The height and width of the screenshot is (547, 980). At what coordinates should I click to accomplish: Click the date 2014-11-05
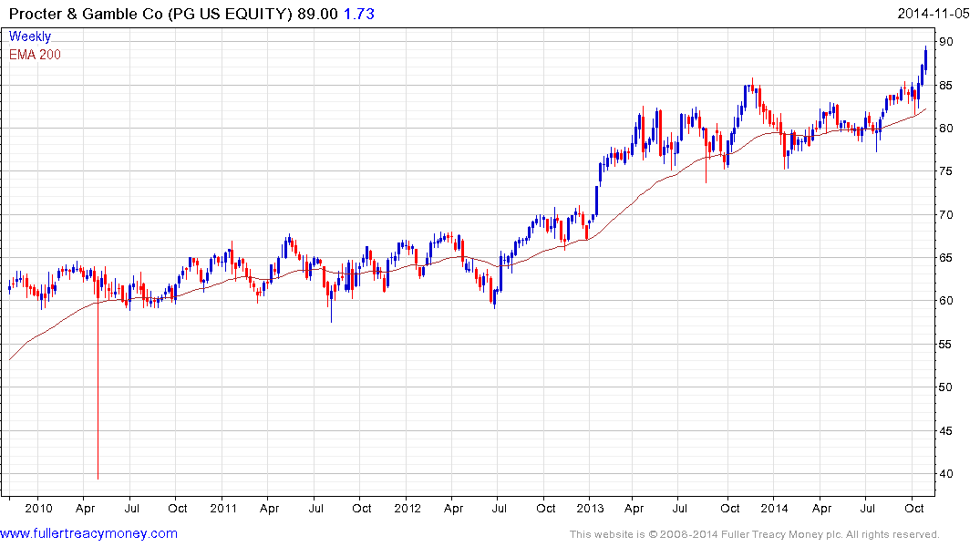tap(934, 13)
